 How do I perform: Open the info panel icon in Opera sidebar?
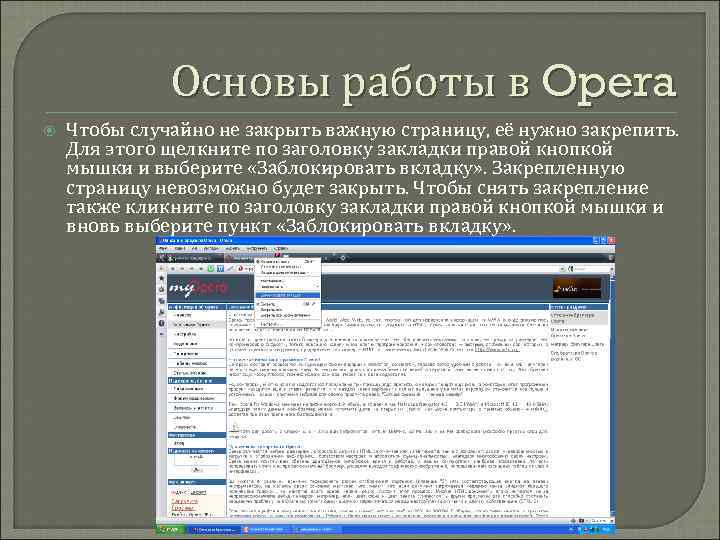pos(161,323)
